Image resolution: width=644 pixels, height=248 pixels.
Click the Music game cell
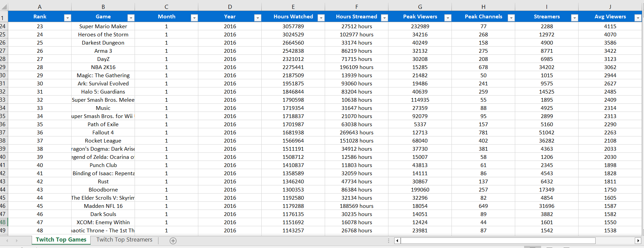tap(103, 108)
